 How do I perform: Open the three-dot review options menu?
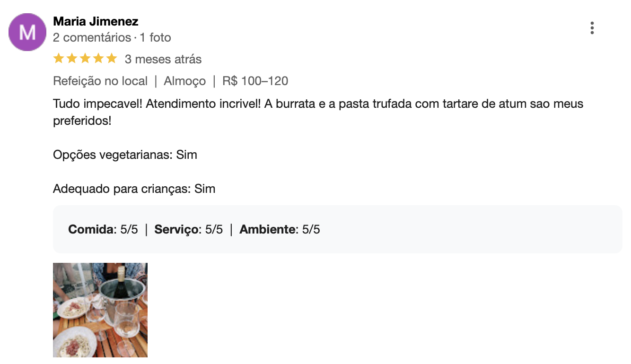(x=592, y=28)
